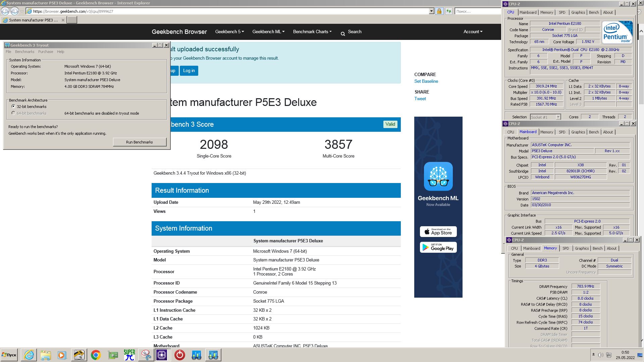
Task: Open Super PI from the taskbar
Action: point(129,355)
